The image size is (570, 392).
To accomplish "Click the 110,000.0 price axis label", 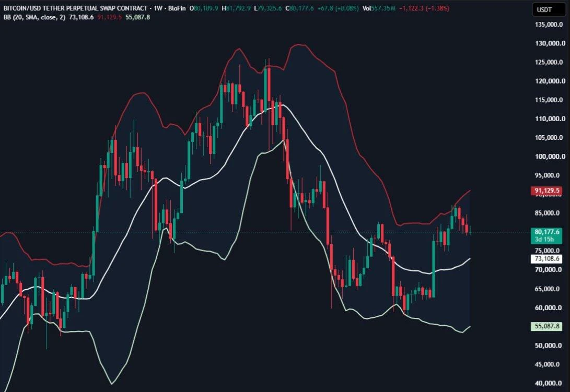I will (550, 119).
